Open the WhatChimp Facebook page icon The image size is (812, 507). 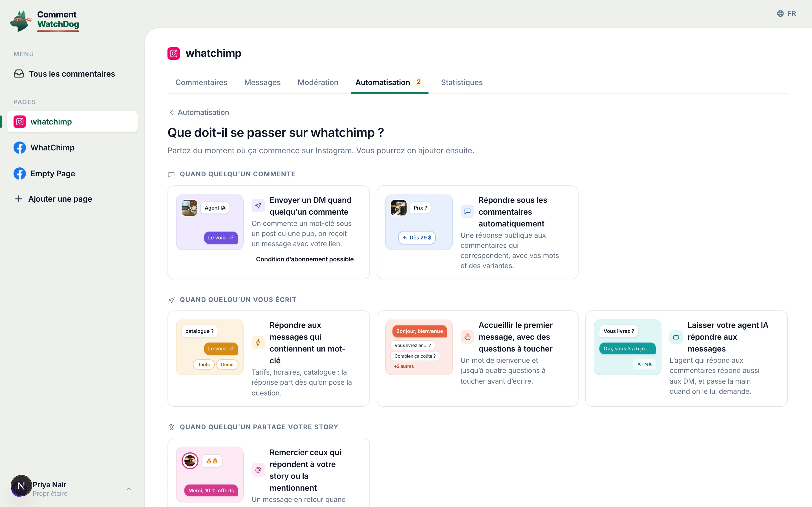(20, 148)
